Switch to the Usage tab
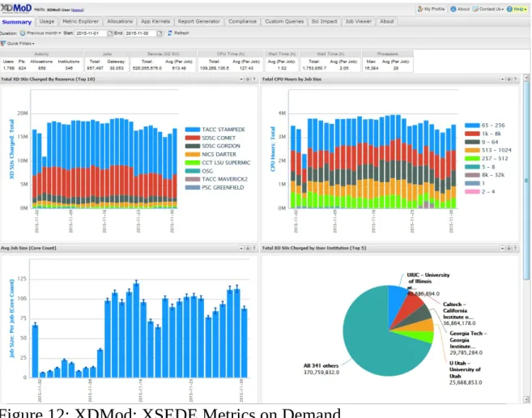Image resolution: width=532 pixels, height=418 pixels. pyautogui.click(x=47, y=21)
